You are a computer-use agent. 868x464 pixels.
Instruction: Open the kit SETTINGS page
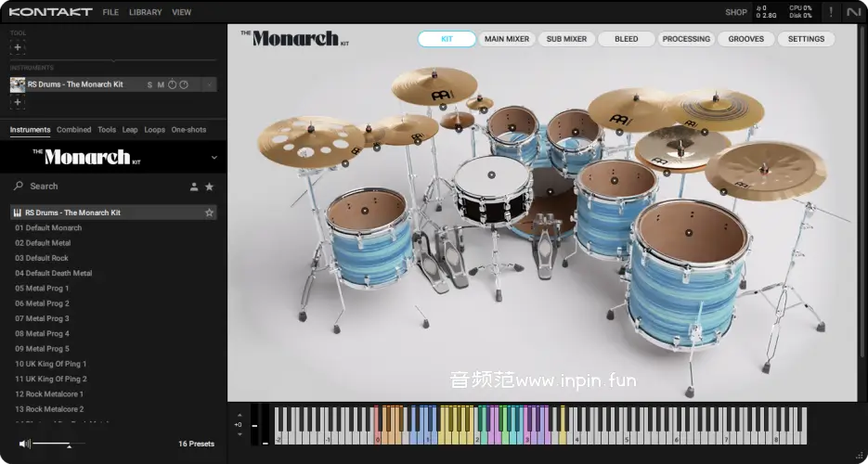tap(806, 39)
